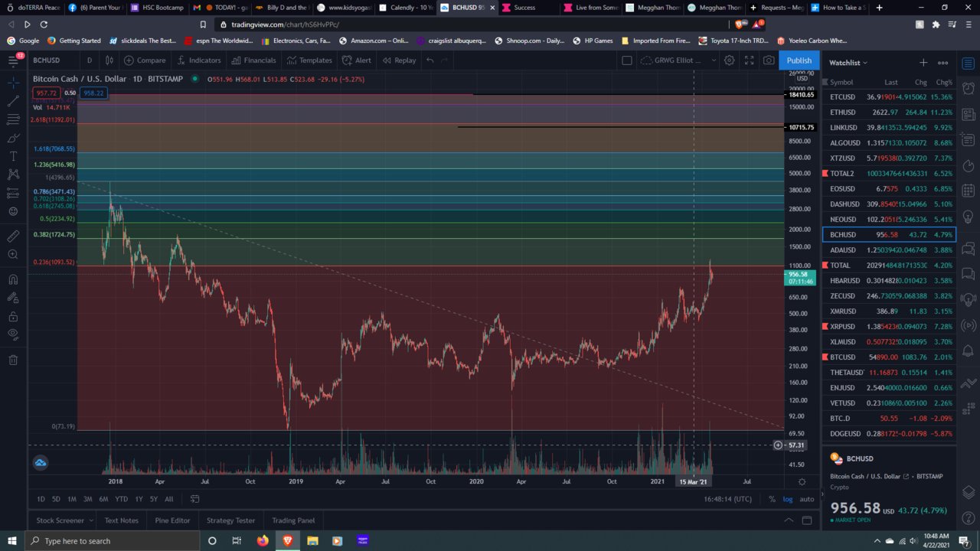Create an Alert from the top toolbar

357,60
